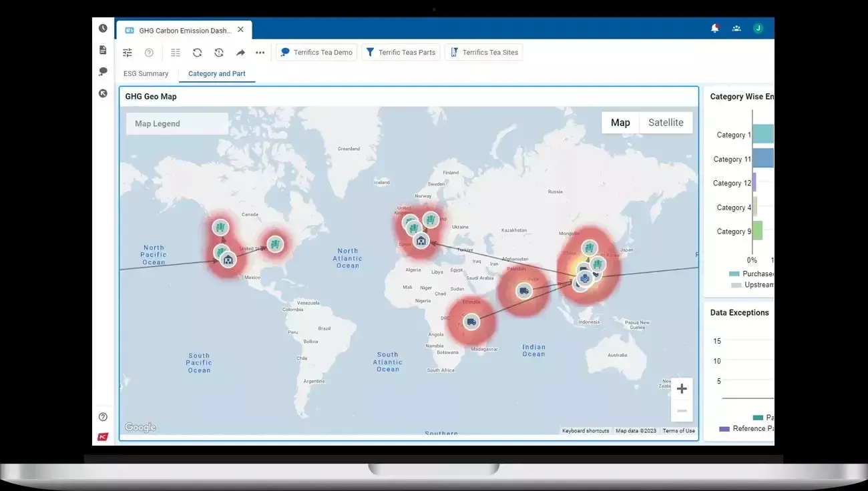The image size is (868, 491).
Task: Click the Category 1 bar in chart
Action: click(763, 134)
